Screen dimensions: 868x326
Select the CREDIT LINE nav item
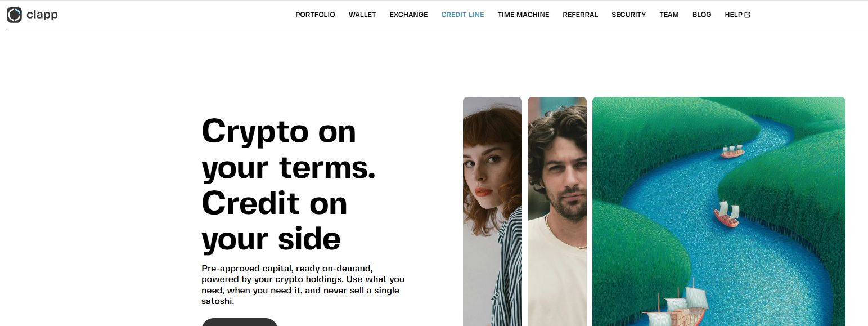[x=462, y=15]
